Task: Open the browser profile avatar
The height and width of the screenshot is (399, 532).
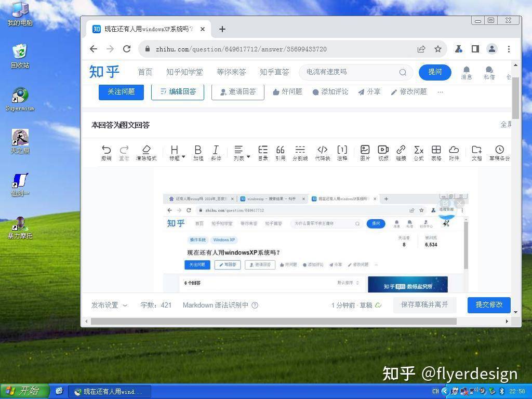Action: (491, 49)
